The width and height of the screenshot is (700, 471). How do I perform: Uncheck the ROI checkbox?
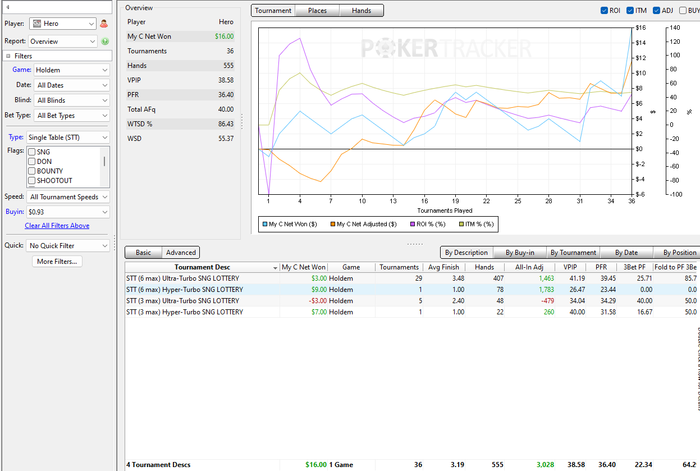point(604,10)
